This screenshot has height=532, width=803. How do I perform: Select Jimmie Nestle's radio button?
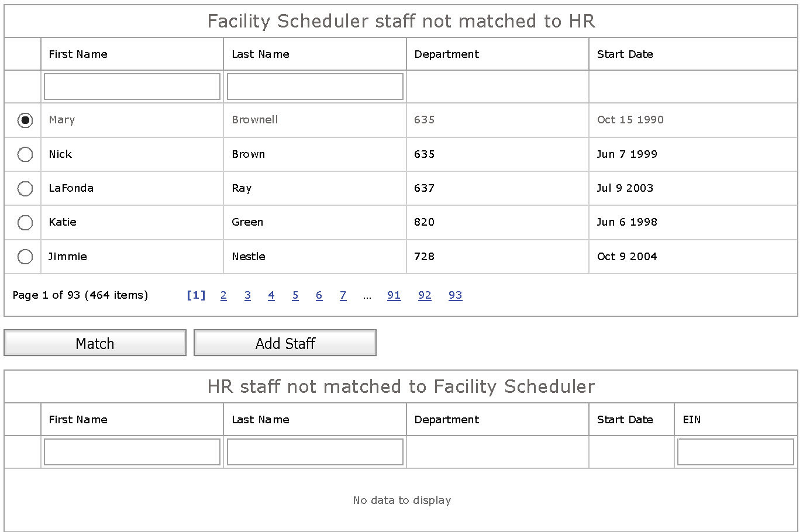pyautogui.click(x=25, y=257)
